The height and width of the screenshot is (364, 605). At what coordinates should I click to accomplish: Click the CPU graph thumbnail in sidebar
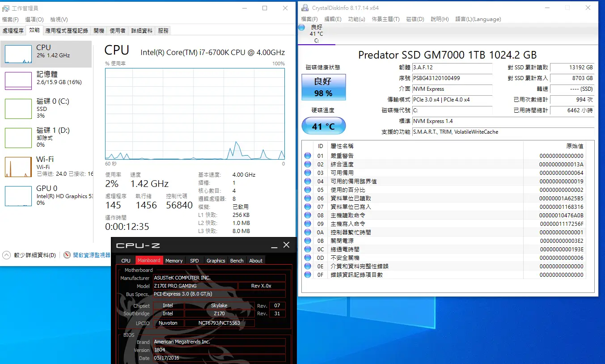[x=18, y=54]
